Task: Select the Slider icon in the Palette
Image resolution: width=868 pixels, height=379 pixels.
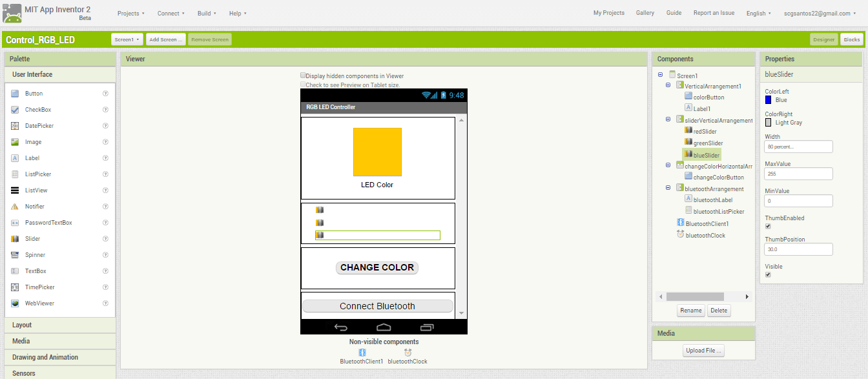Action: pos(15,239)
